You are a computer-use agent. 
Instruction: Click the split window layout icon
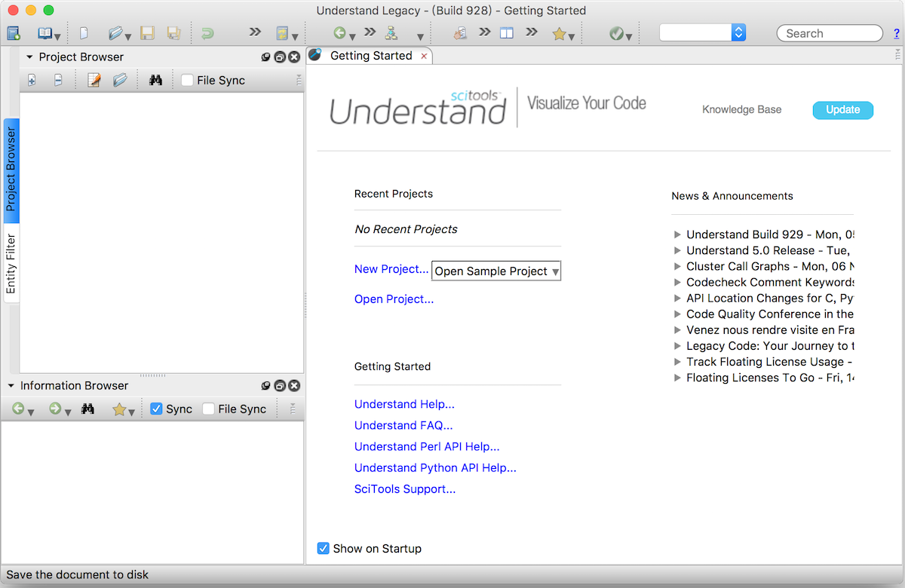point(507,33)
